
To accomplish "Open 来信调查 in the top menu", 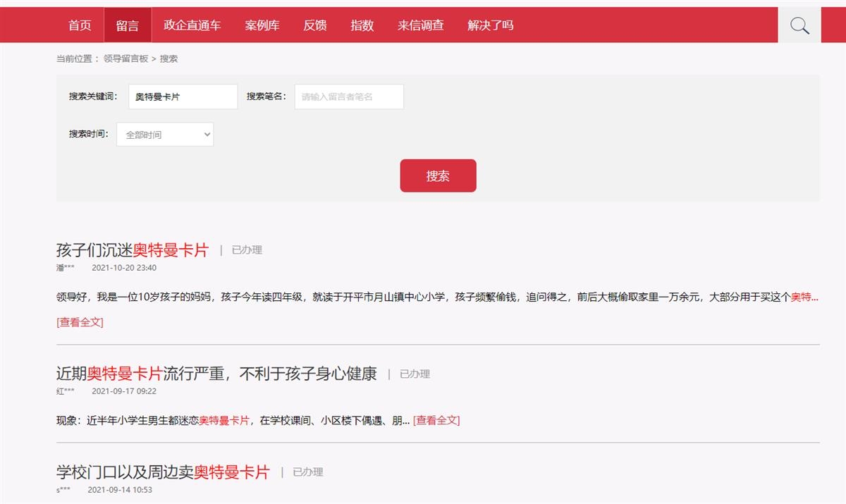I will 421,25.
